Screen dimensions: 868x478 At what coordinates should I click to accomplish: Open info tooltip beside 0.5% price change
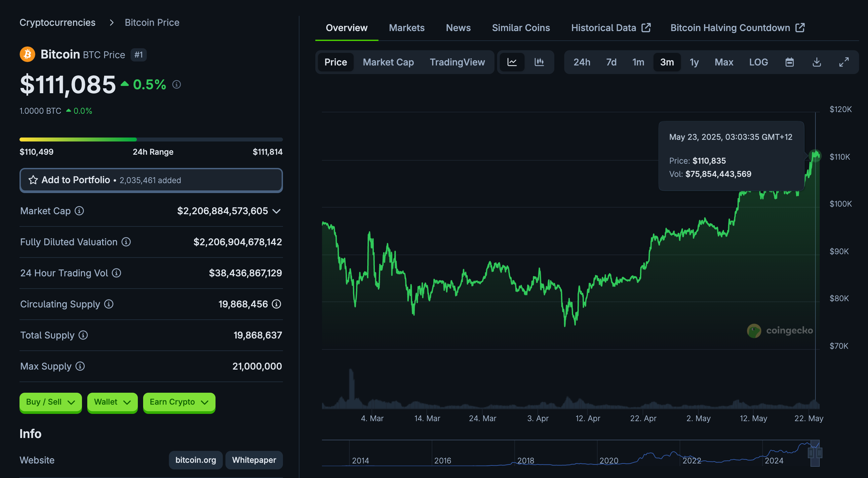tap(177, 84)
